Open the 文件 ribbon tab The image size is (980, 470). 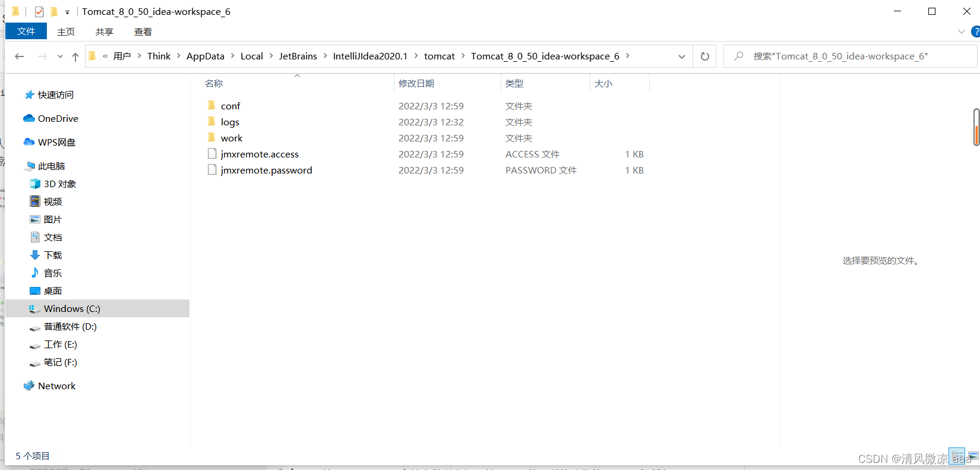26,31
